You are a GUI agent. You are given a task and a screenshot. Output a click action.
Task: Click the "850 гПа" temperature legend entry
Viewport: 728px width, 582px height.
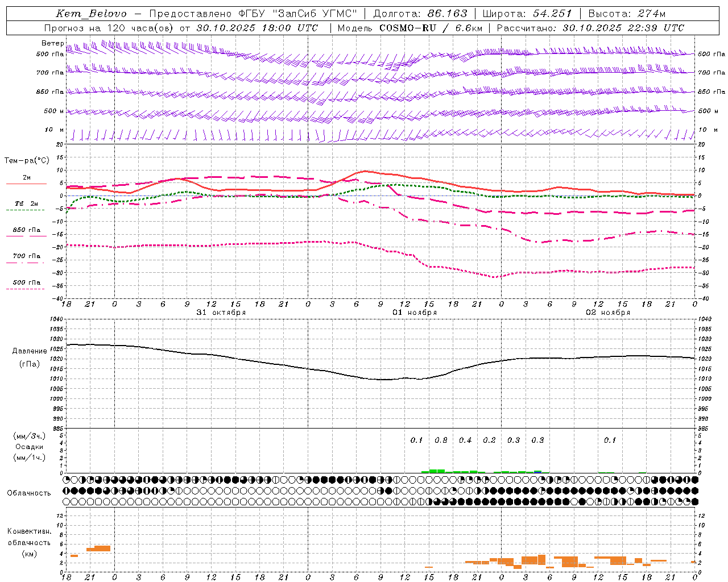click(26, 230)
